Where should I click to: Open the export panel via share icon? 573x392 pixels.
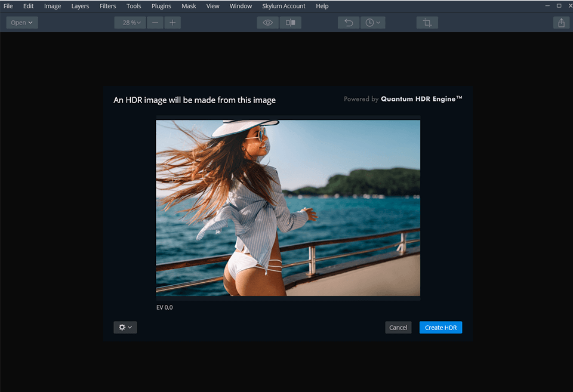560,22
